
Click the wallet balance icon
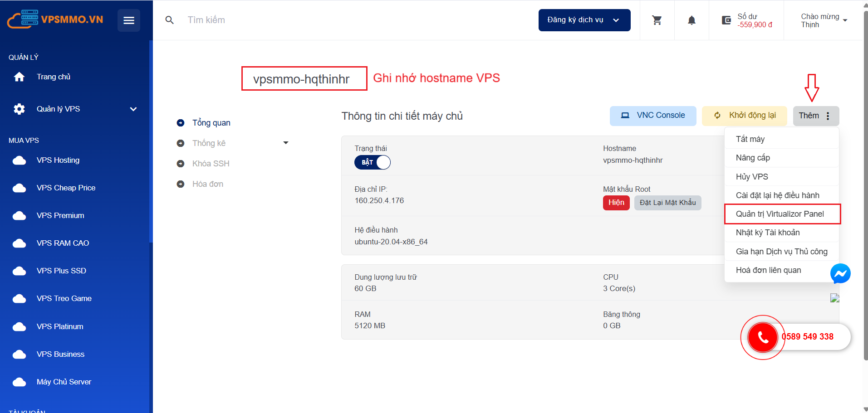[726, 20]
